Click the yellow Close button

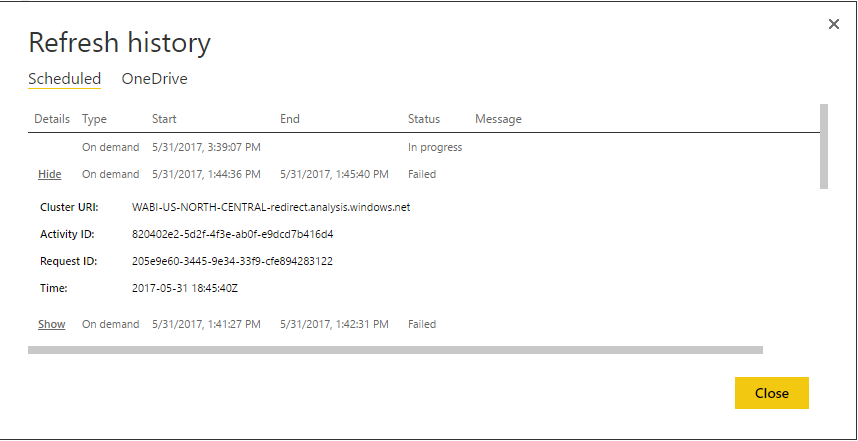[x=772, y=393]
